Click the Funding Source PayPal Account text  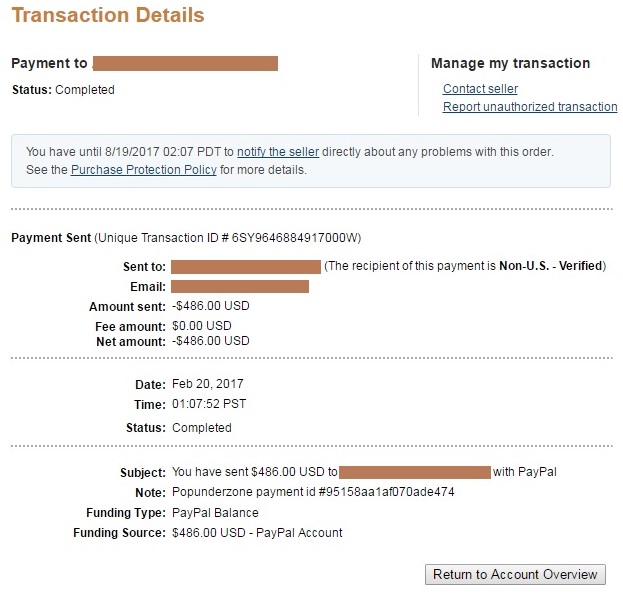tap(257, 532)
